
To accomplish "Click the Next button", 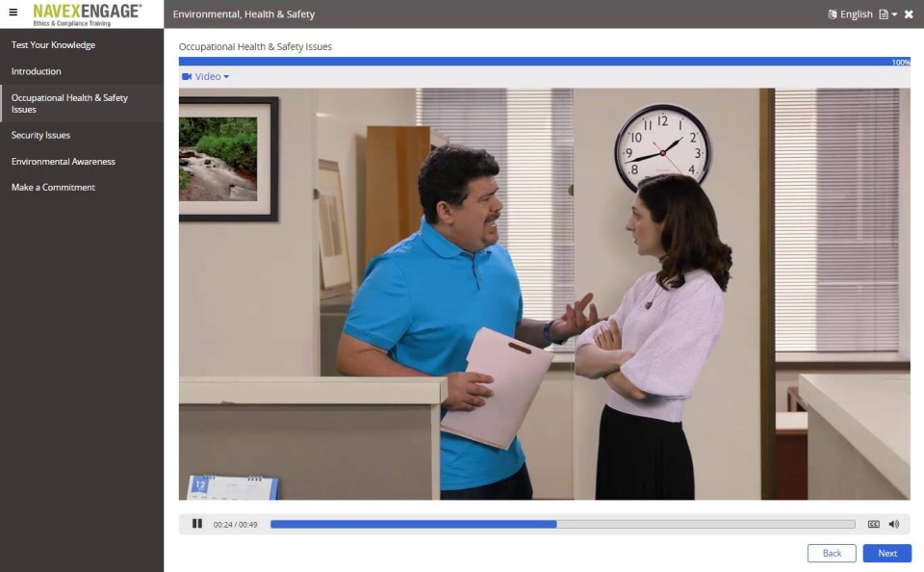I will click(x=886, y=553).
